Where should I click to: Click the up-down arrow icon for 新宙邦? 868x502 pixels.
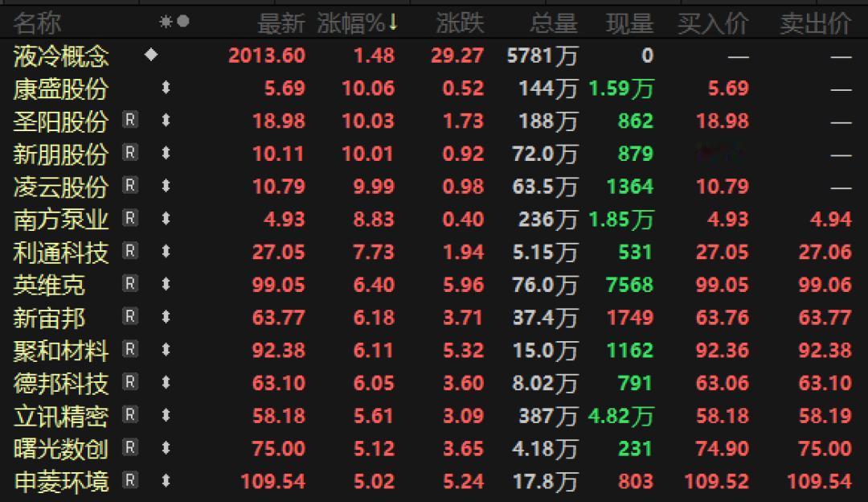pos(166,317)
